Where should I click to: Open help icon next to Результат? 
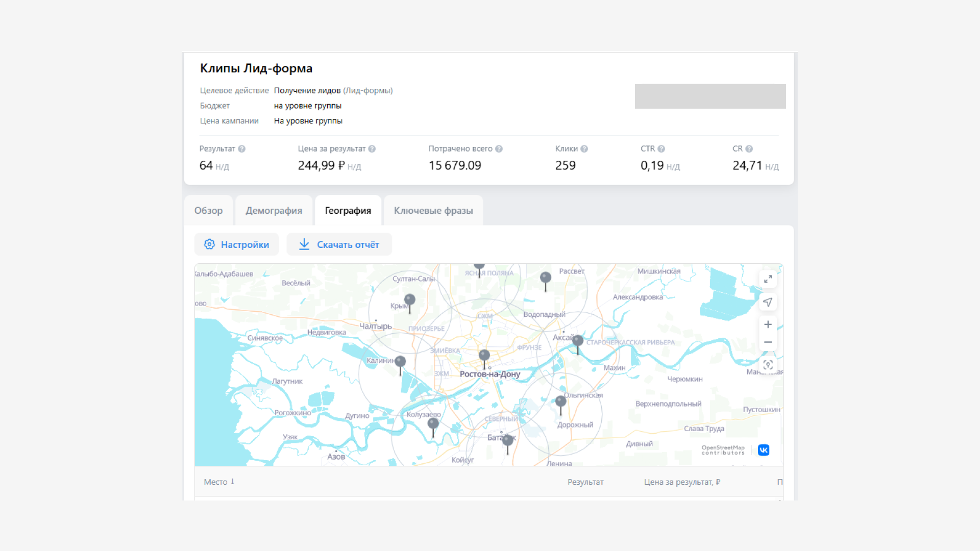coord(242,149)
